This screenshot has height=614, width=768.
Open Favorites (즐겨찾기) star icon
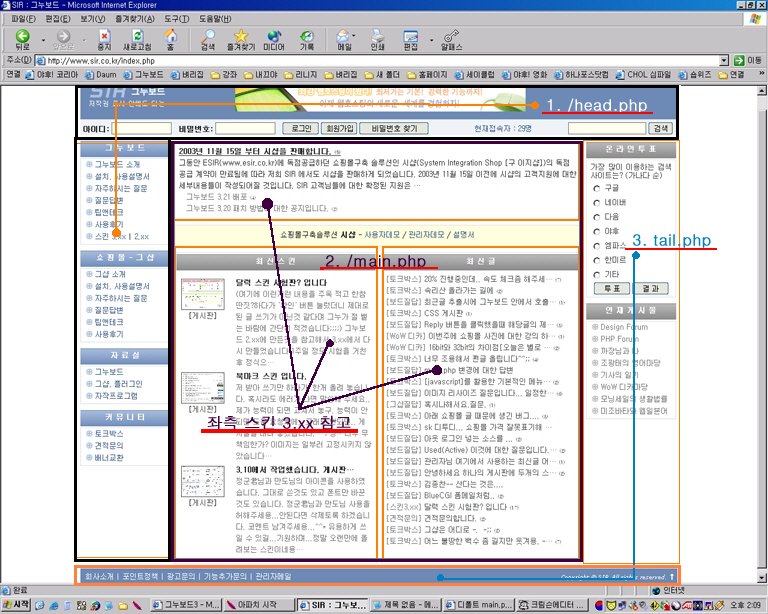(x=240, y=38)
